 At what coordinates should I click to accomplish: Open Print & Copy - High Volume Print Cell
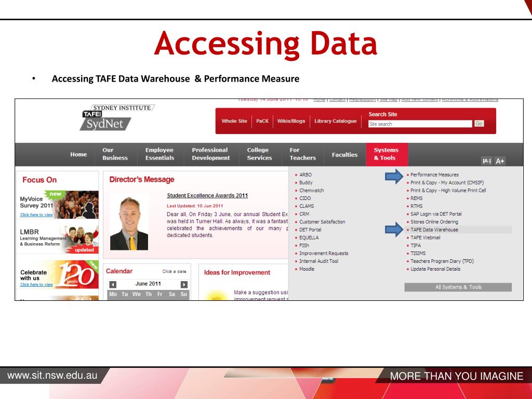[448, 190]
